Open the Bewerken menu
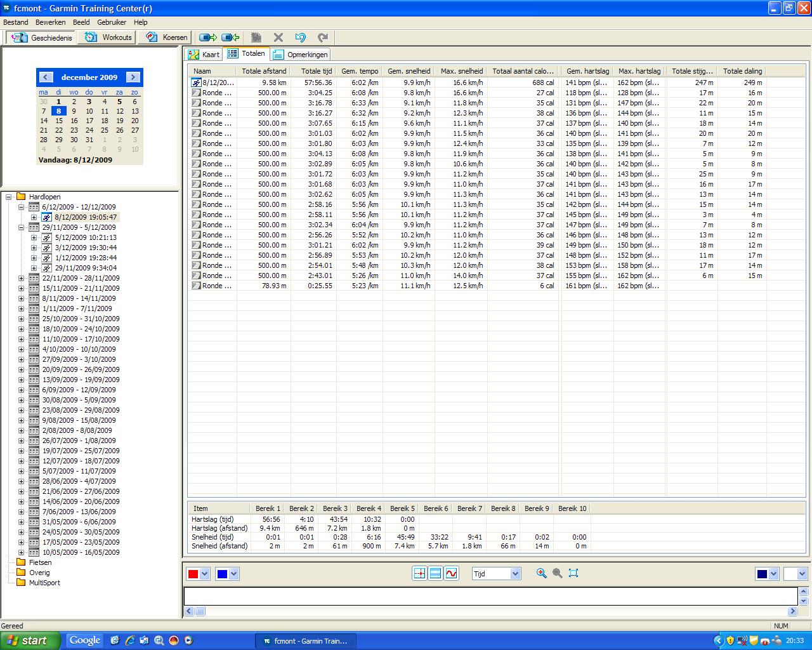Viewport: 812px width, 650px height. tap(50, 22)
